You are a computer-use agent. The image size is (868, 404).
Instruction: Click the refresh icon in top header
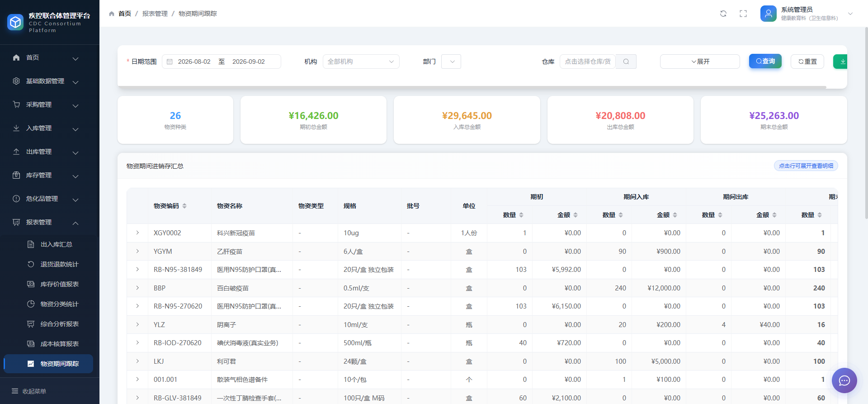723,14
